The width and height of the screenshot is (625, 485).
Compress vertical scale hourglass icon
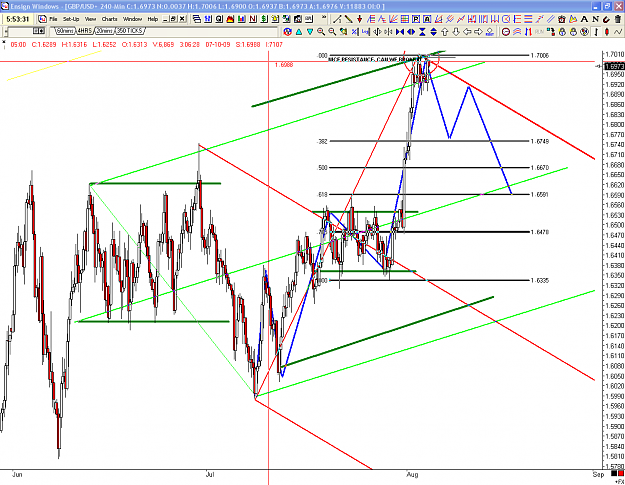422,31
